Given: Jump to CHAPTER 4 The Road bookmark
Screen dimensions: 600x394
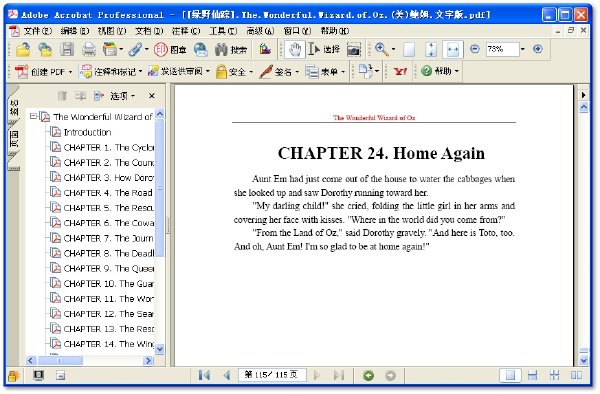Looking at the screenshot, I should (x=109, y=193).
